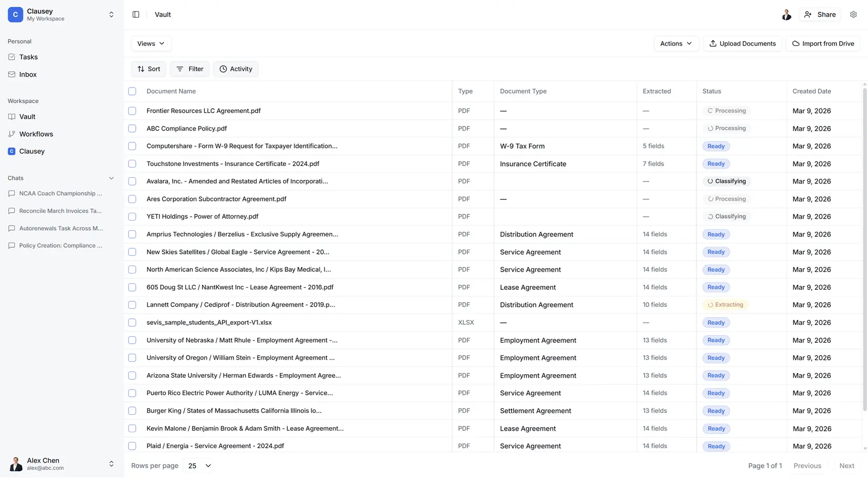Open Inbox envelope icon
Screen dimensions: 868x478
tap(12, 75)
